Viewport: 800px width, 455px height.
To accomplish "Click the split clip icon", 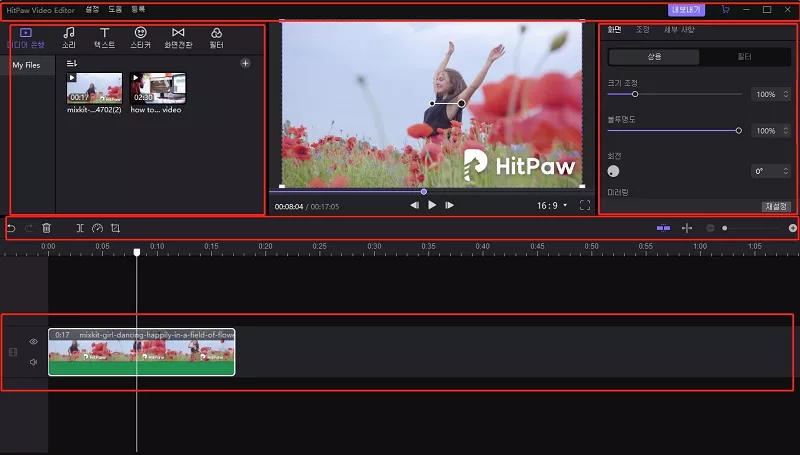I will click(x=80, y=228).
